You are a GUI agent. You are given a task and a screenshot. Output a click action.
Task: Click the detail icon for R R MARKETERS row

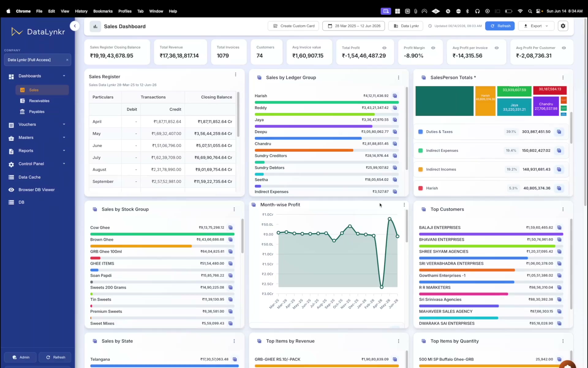pyautogui.click(x=560, y=288)
